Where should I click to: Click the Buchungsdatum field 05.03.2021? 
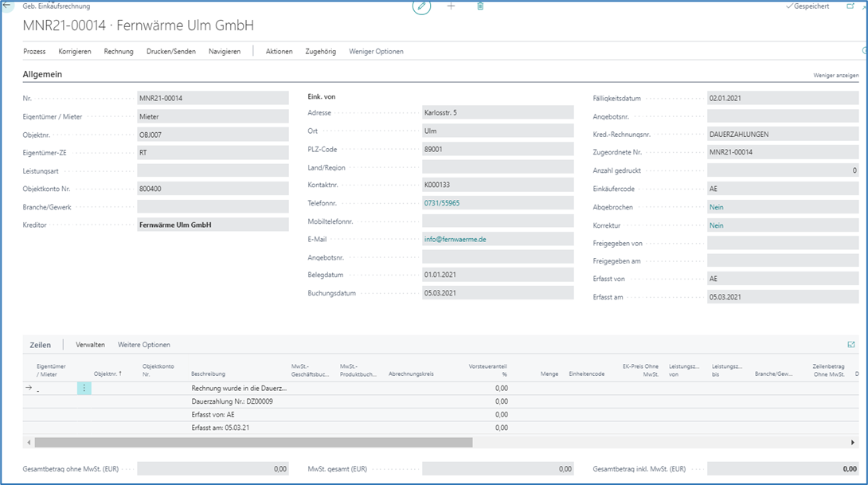click(x=498, y=293)
